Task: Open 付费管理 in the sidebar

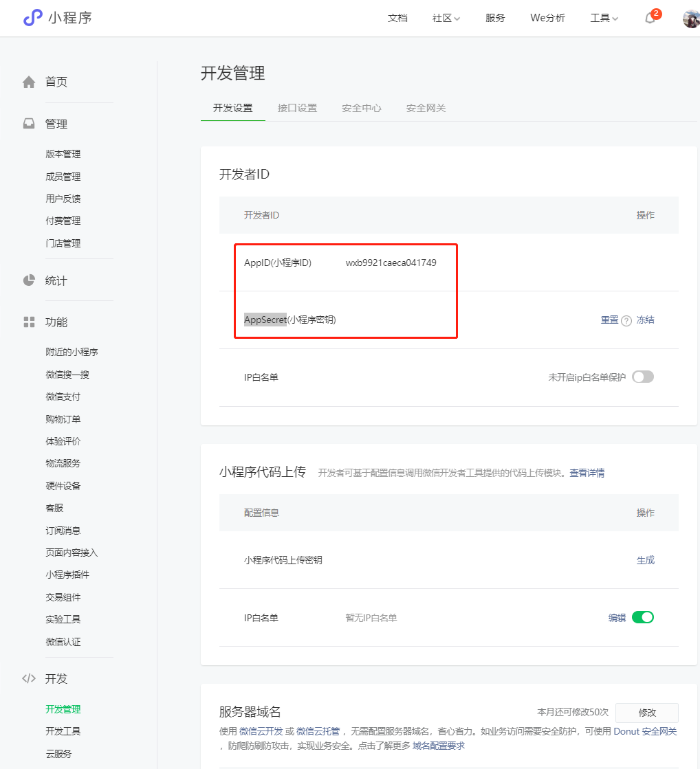Action: pyautogui.click(x=63, y=221)
